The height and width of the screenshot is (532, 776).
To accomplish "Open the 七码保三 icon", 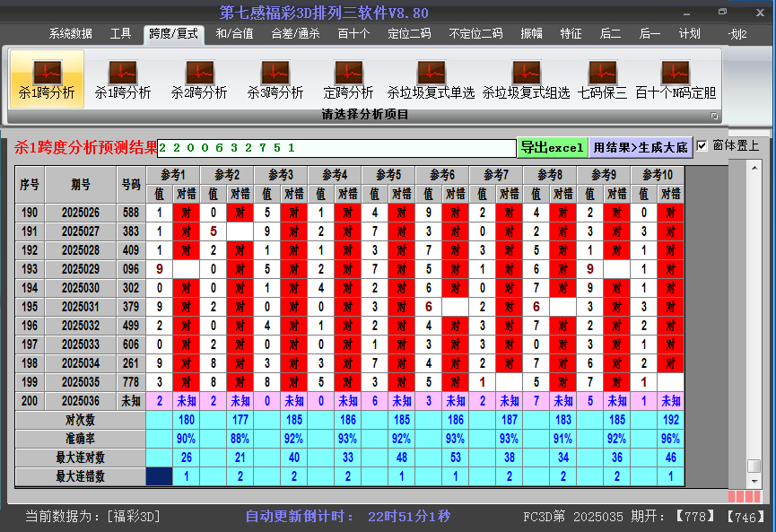I will coord(602,79).
